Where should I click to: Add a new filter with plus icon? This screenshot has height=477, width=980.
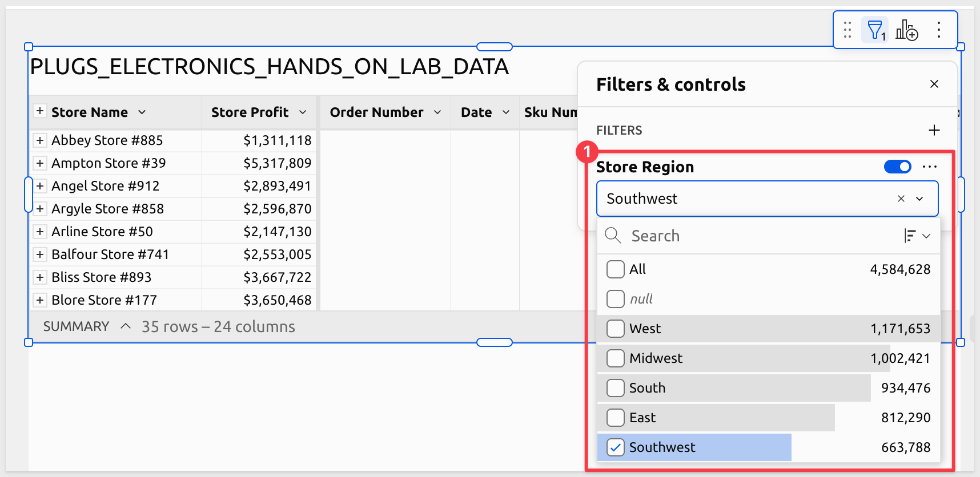[934, 130]
